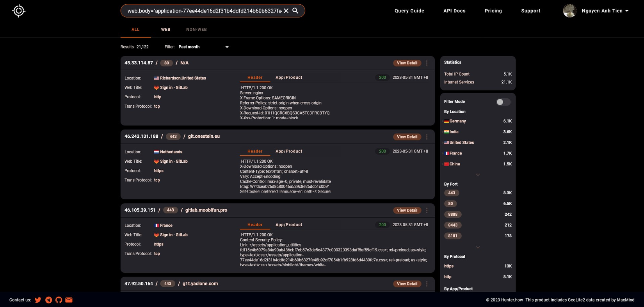
Task: Click the India flag icon
Action: point(447,132)
